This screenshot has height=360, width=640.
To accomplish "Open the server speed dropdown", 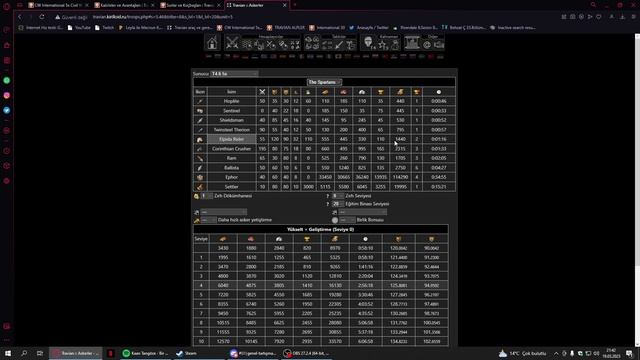I will click(x=234, y=74).
